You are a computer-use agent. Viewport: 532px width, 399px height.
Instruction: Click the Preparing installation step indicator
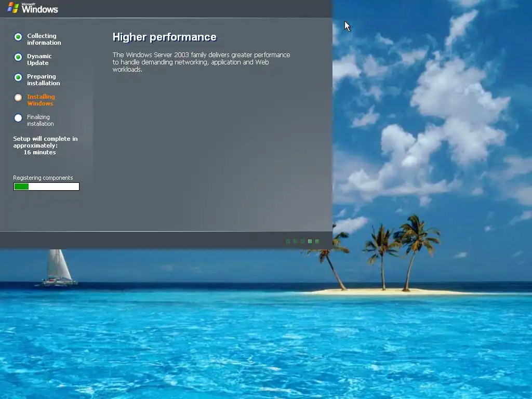click(x=18, y=77)
